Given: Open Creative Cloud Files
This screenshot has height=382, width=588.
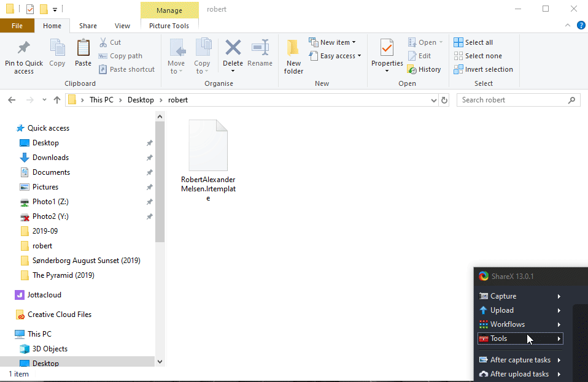Looking at the screenshot, I should pyautogui.click(x=60, y=315).
